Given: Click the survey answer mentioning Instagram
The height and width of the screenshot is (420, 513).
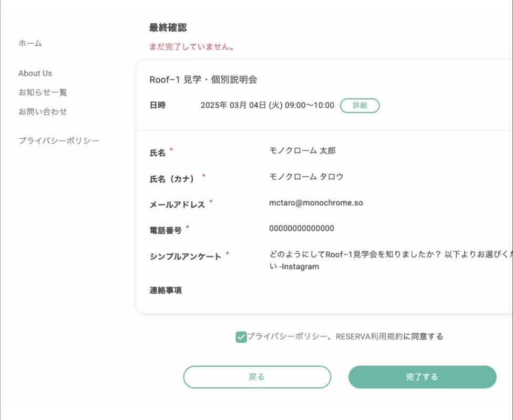Looking at the screenshot, I should [x=389, y=260].
